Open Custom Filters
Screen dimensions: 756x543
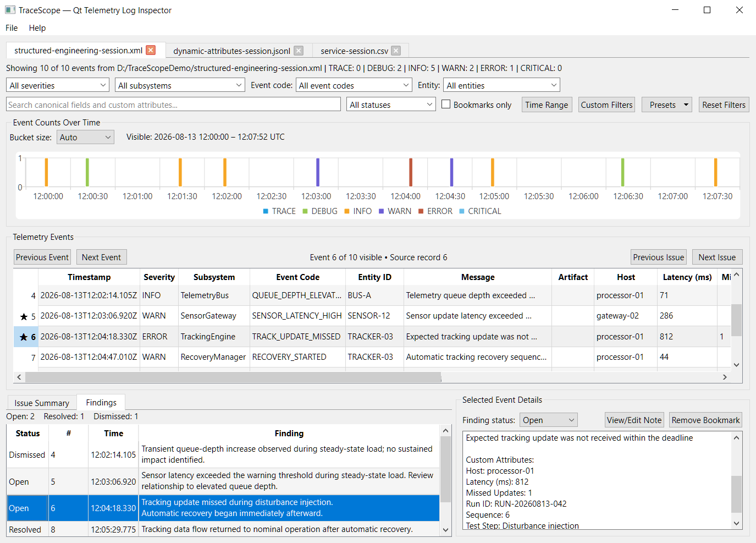point(606,105)
